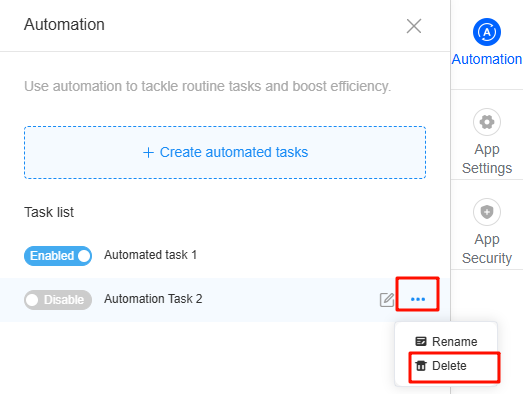Click the Rename icon in popup menu
The image size is (523, 394).
click(421, 341)
